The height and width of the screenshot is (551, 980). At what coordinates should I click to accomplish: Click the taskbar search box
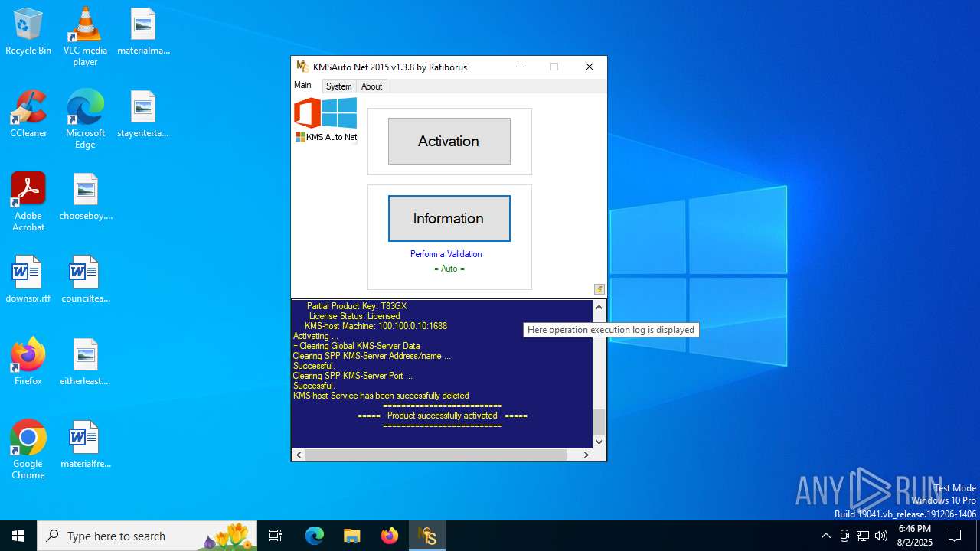pyautogui.click(x=147, y=536)
